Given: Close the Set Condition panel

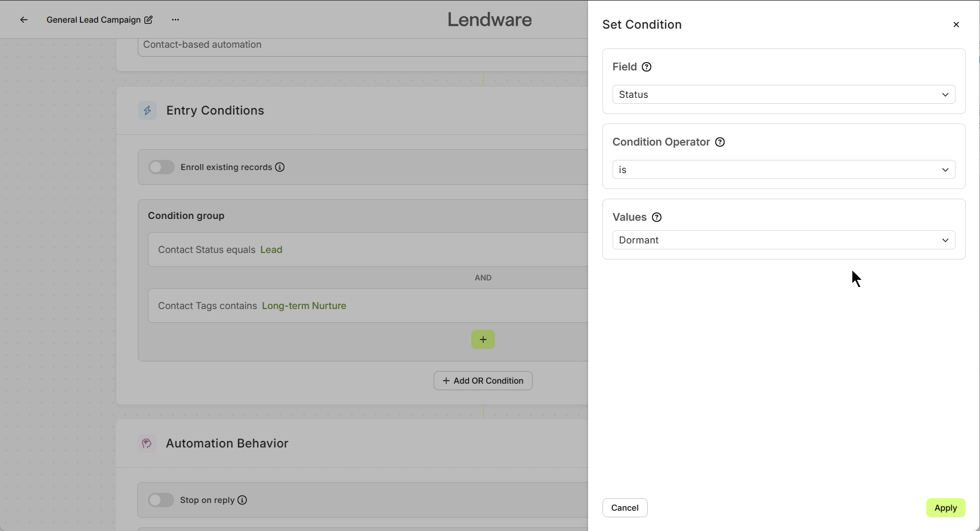Looking at the screenshot, I should [956, 24].
